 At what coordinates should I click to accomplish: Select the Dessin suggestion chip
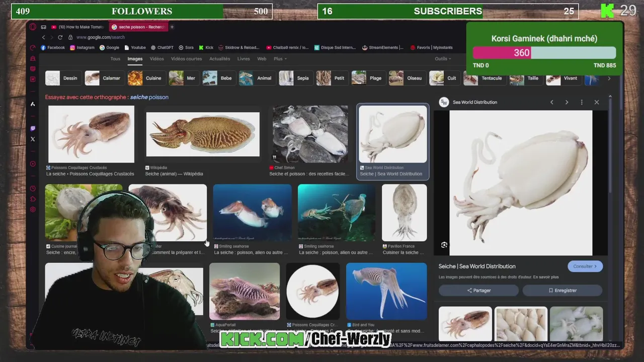point(62,78)
